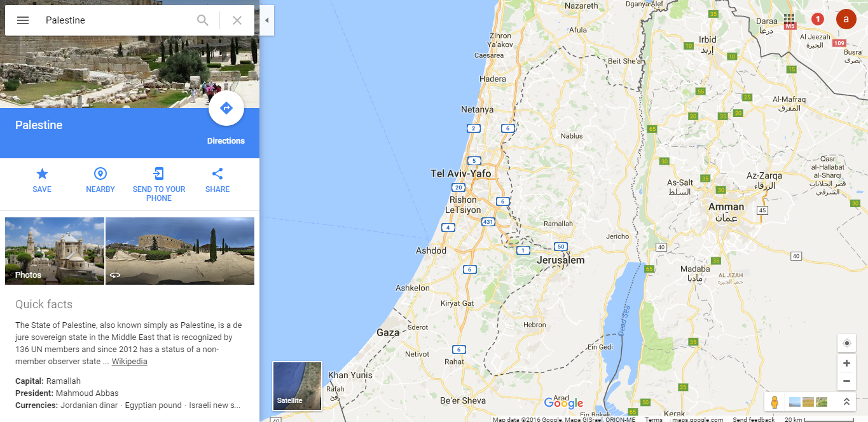Click Send to your phone icon
Viewport: 868px width, 422px height.
(x=159, y=174)
